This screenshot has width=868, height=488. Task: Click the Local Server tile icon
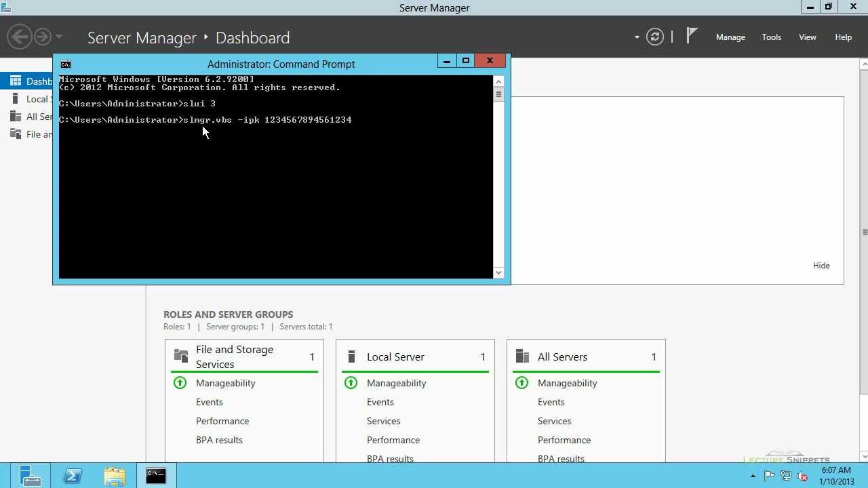click(351, 357)
